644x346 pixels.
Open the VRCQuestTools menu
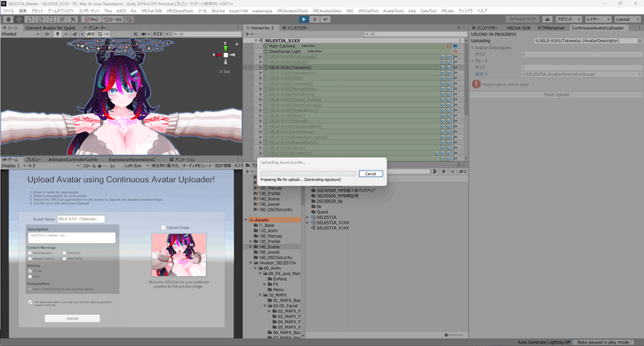click(180, 10)
